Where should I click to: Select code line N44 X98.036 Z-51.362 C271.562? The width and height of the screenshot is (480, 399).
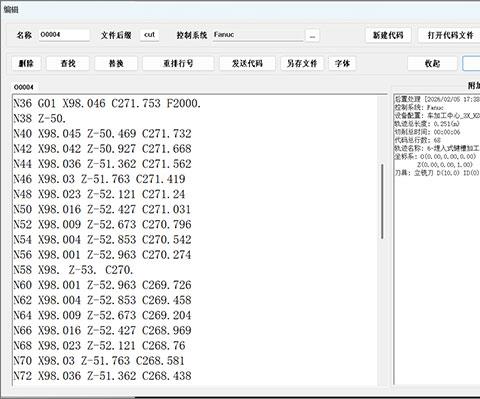102,164
